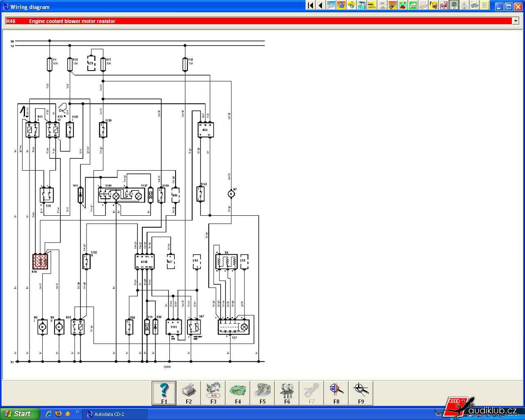The image size is (525, 420).
Task: Jump to first page using skip-back arrow
Action: point(310,5)
